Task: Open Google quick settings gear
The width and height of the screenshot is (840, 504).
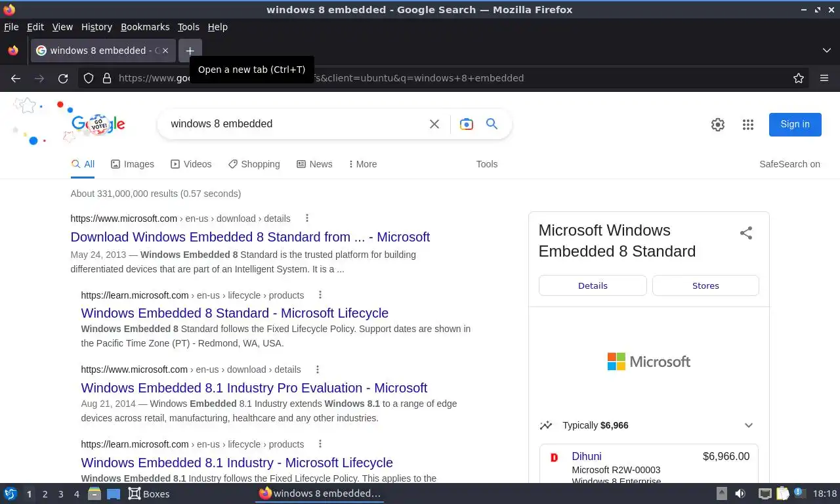Action: click(718, 125)
